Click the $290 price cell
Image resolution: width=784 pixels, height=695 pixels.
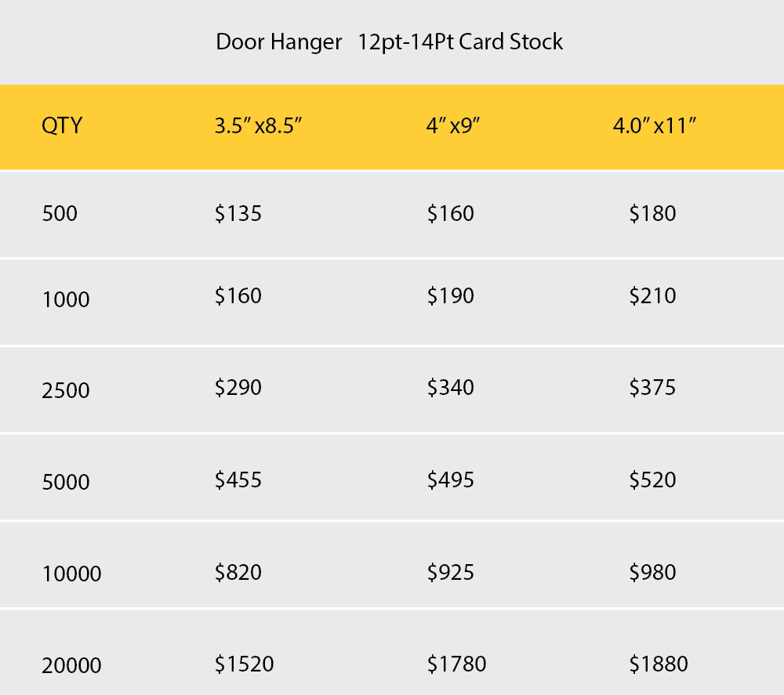[238, 388]
